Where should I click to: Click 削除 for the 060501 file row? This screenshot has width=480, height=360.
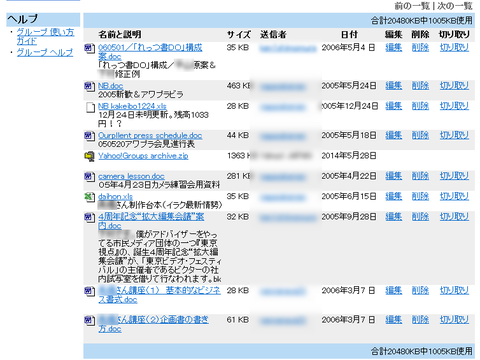420,48
